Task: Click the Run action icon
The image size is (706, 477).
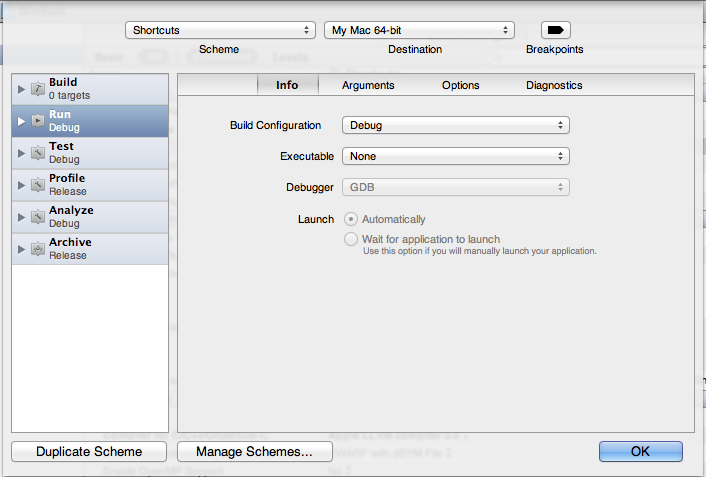Action: (x=37, y=121)
